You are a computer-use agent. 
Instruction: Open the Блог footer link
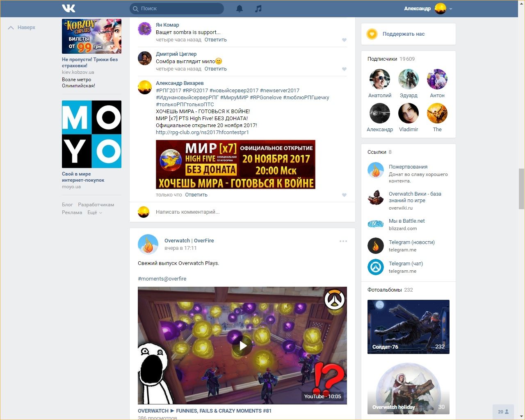pos(67,205)
